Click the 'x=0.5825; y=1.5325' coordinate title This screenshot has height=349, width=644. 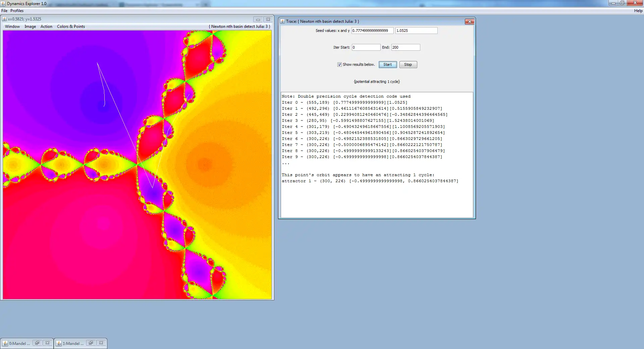pos(24,19)
